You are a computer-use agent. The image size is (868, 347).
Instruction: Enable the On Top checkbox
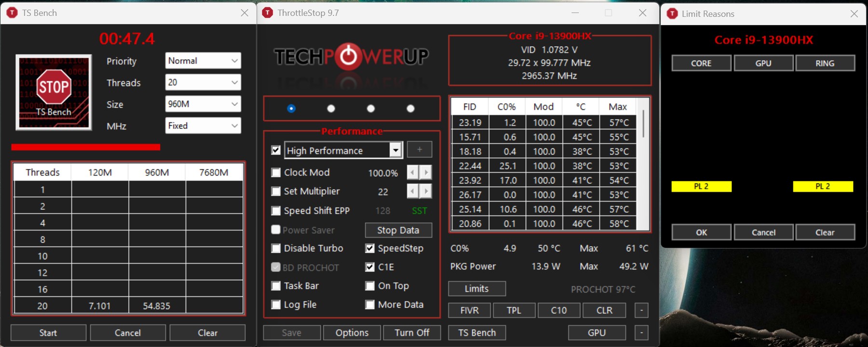point(370,286)
